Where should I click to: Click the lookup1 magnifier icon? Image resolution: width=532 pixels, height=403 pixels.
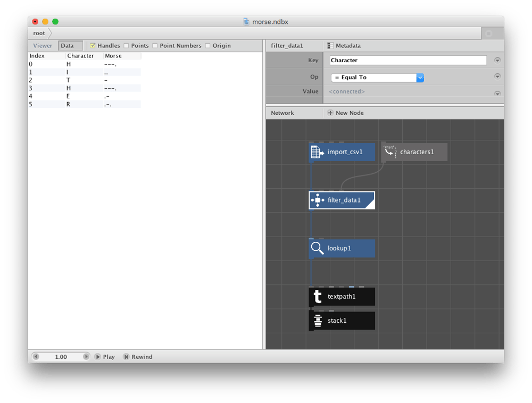click(x=317, y=248)
